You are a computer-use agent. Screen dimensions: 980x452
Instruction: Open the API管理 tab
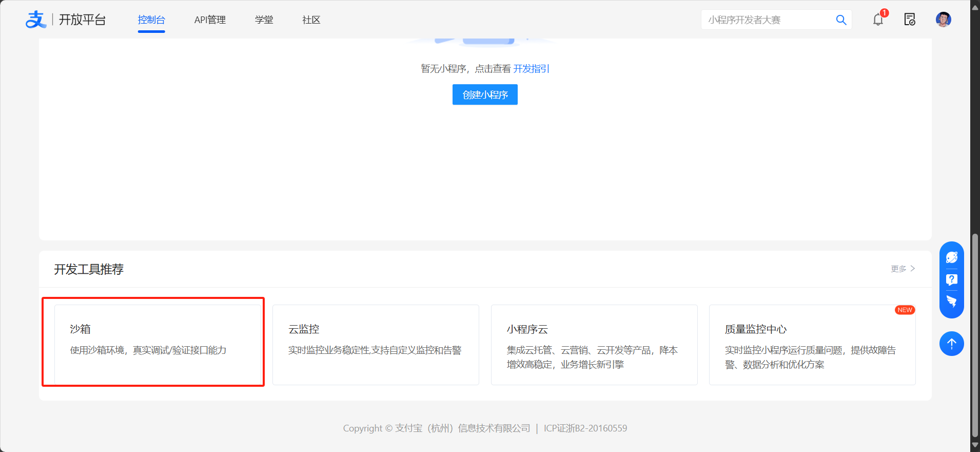click(x=210, y=20)
